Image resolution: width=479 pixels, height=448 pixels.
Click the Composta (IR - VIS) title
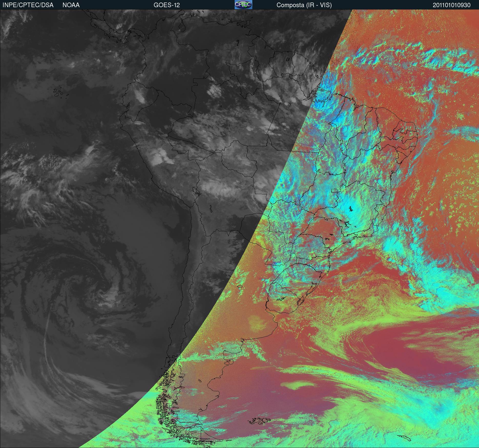click(304, 5)
